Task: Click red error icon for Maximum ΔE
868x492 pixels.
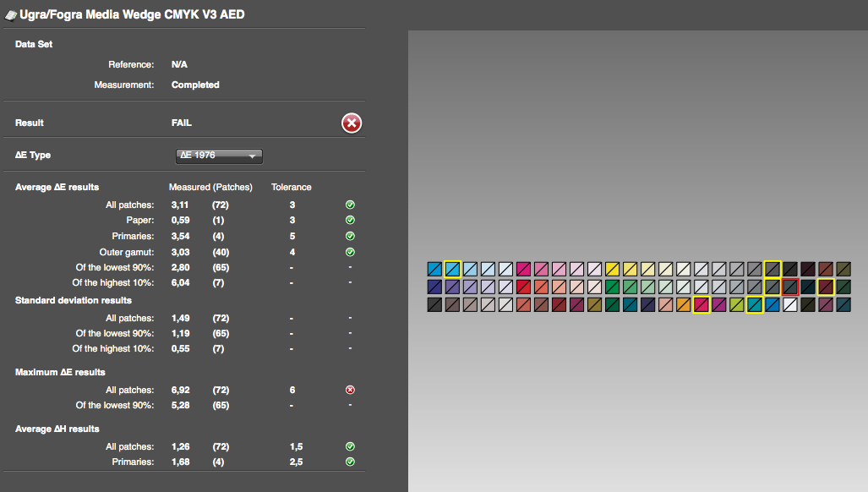Action: 350,390
